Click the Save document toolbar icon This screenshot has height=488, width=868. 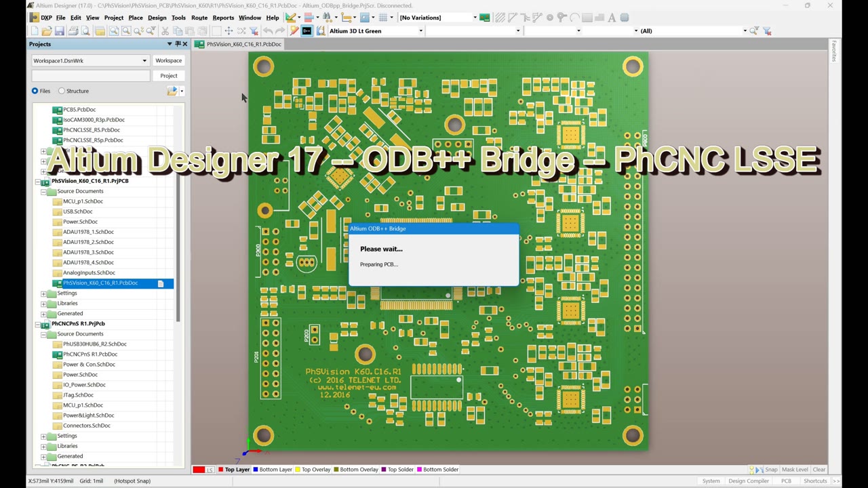(x=59, y=30)
